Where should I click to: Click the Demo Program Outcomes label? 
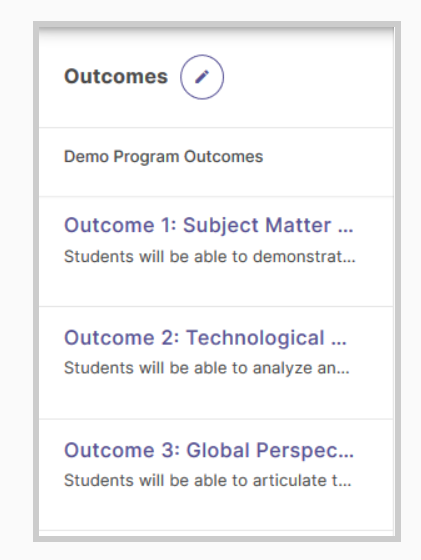(x=164, y=157)
